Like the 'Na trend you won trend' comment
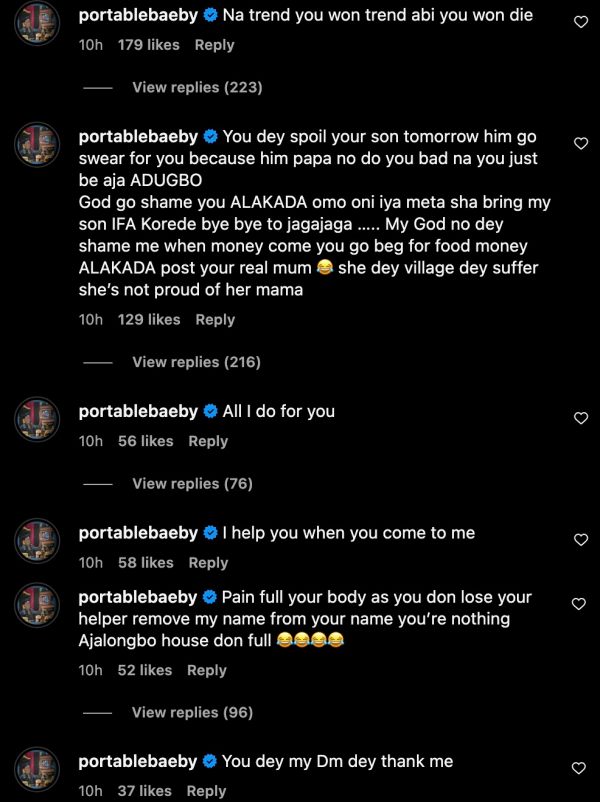Image resolution: width=600 pixels, height=802 pixels. (x=580, y=21)
